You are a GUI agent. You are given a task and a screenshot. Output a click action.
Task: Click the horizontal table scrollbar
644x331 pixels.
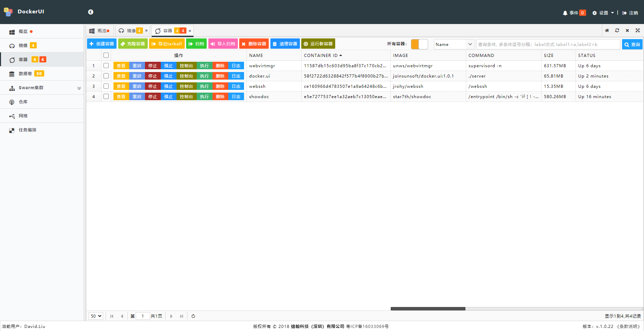coord(428,309)
